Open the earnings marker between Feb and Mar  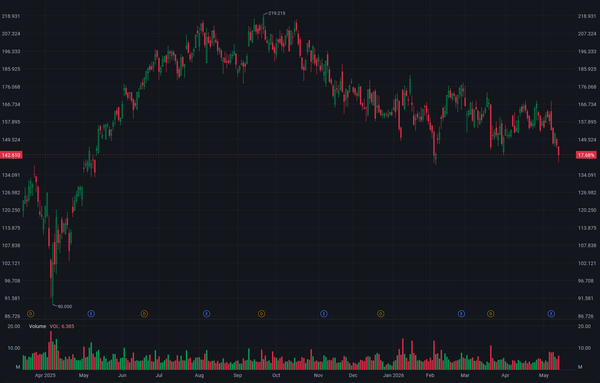click(461, 314)
